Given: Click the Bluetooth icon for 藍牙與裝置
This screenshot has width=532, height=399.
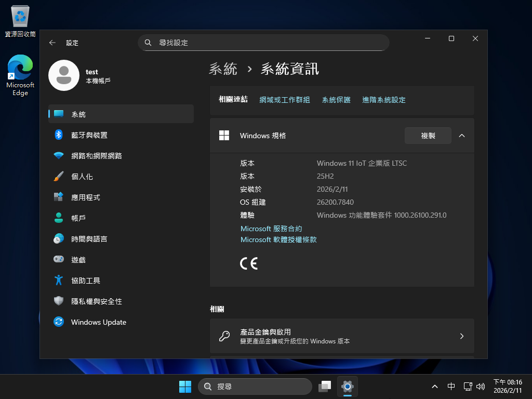Looking at the screenshot, I should tap(59, 135).
